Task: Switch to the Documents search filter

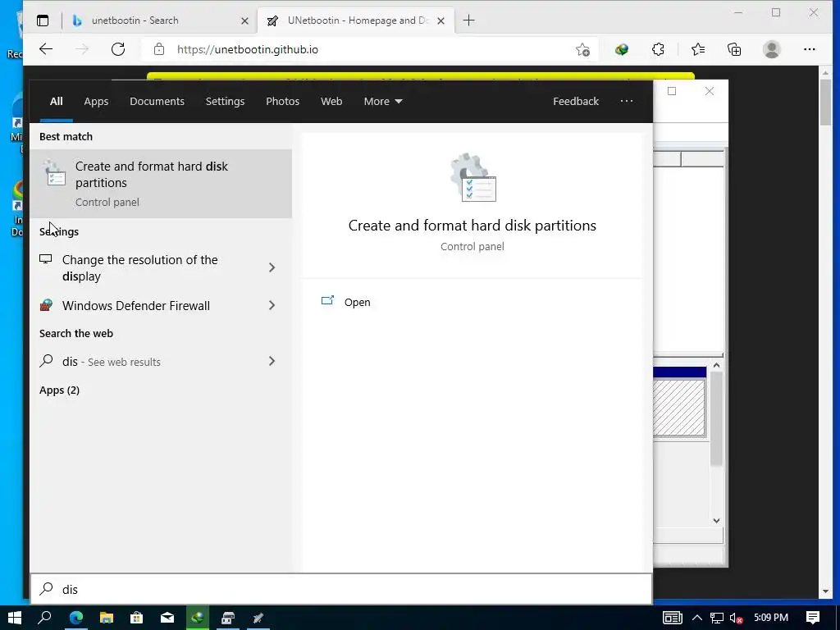Action: point(157,101)
